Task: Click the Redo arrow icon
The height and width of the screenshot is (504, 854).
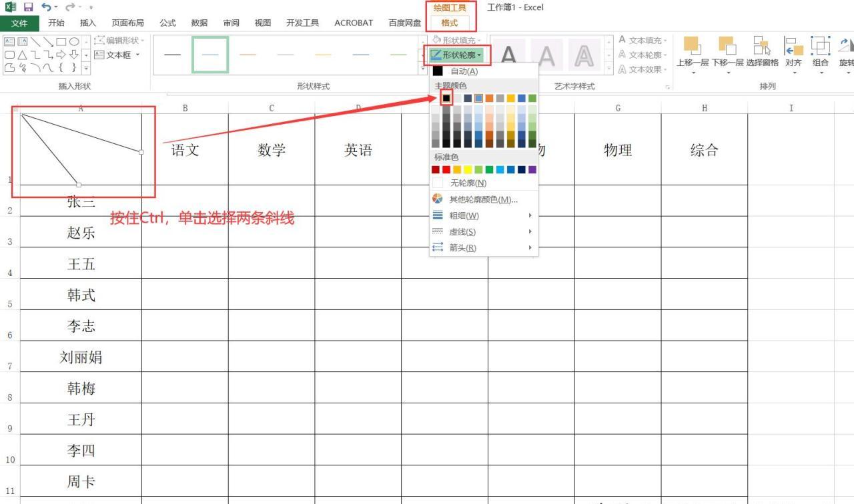Action: [69, 7]
